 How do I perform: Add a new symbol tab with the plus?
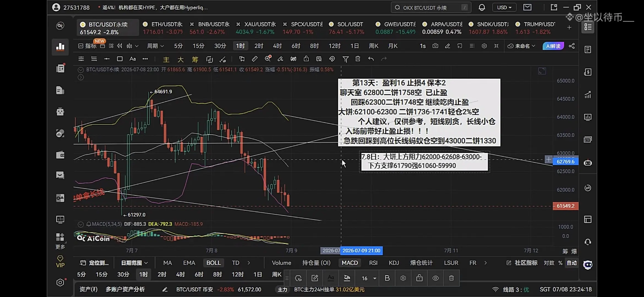569,27
